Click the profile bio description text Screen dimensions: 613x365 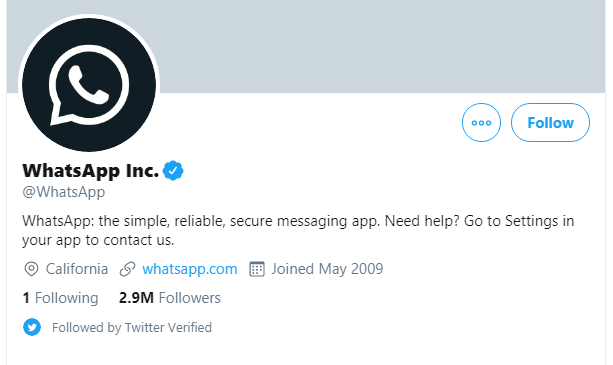298,230
